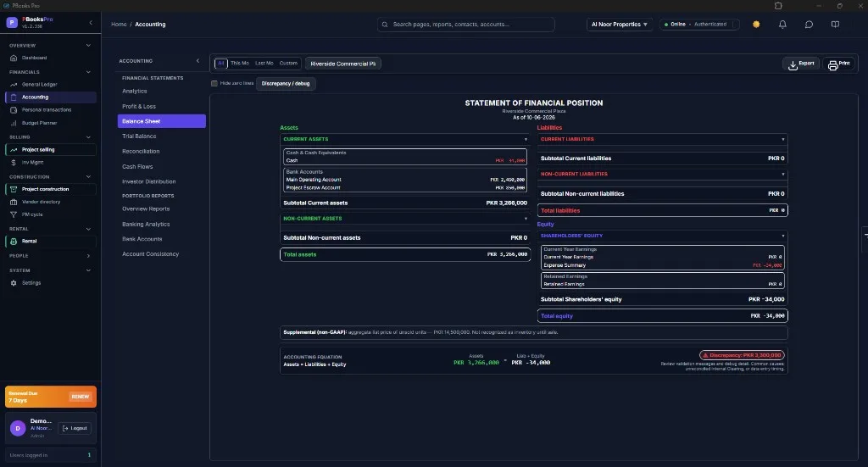Collapse the Financials sidebar section
This screenshot has height=467, width=868.
click(x=88, y=72)
